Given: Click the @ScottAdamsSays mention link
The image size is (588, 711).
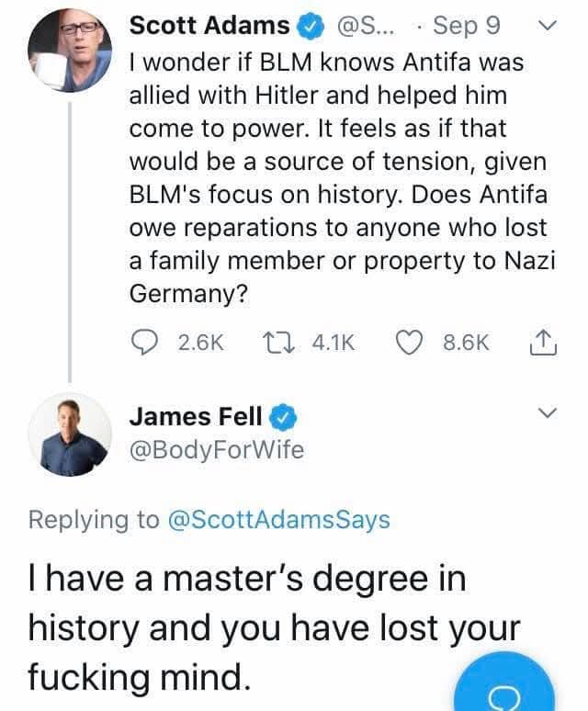Looking at the screenshot, I should click(278, 520).
